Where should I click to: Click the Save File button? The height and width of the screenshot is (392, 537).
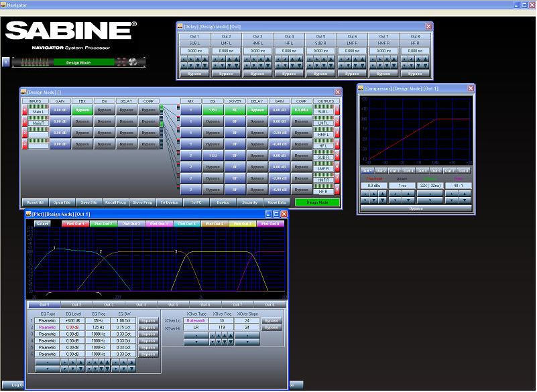pyautogui.click(x=88, y=202)
